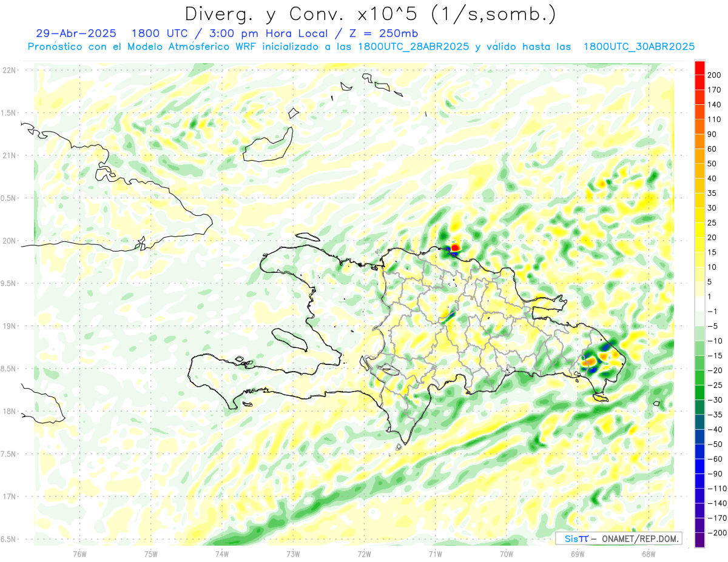Screen dimensions: 728x562
Task: Click the orange divergence spot on Hispaniola's eastern tip
Action: [590, 362]
